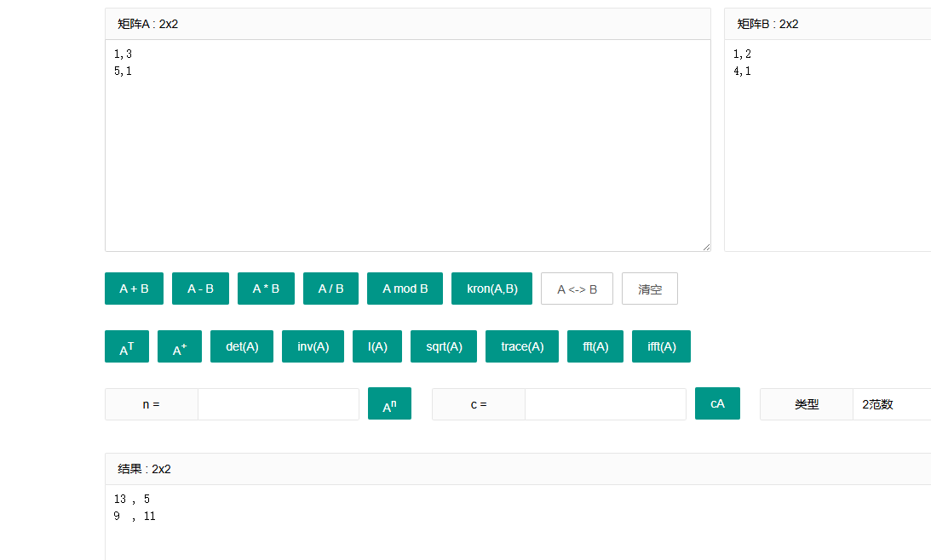Apply scalar multiplication with the cA button

coord(717,403)
